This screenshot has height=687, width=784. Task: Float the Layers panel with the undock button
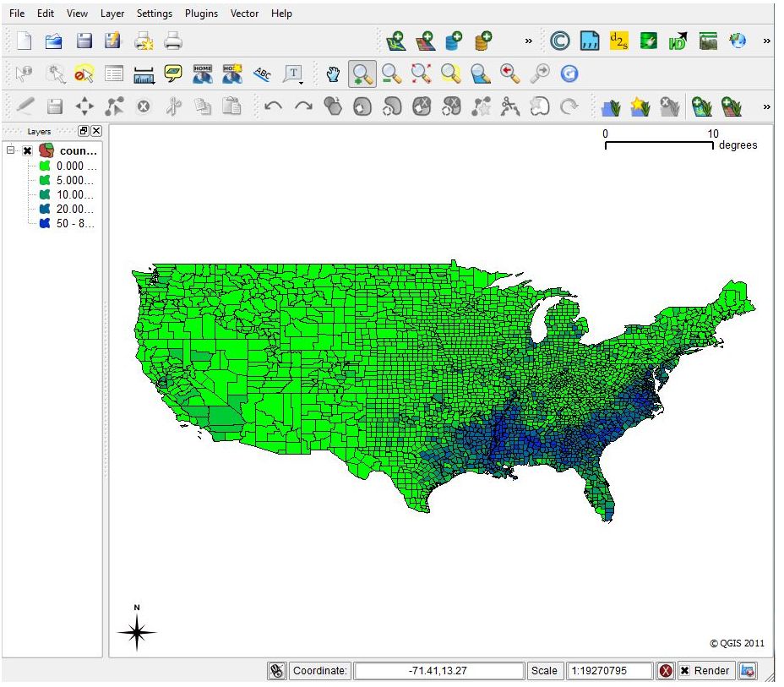click(x=83, y=131)
